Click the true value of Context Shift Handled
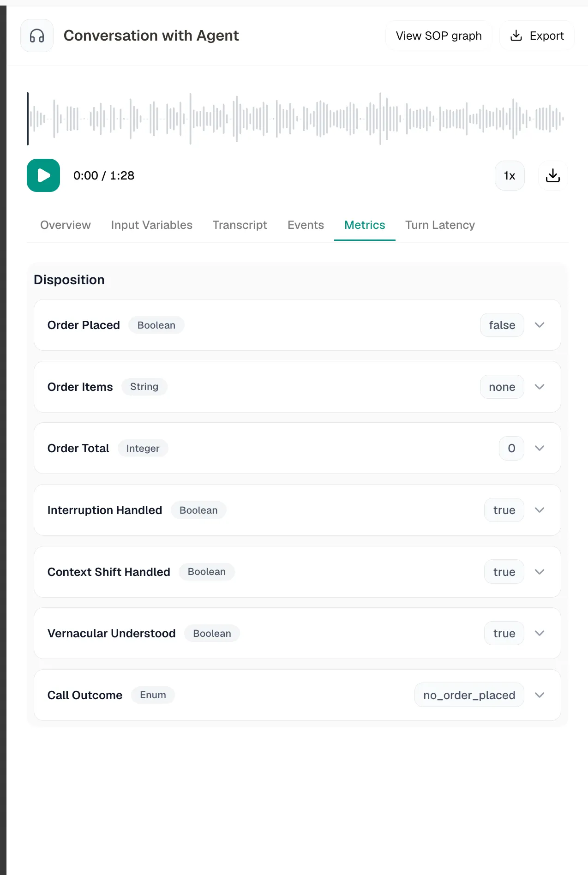 coord(504,572)
